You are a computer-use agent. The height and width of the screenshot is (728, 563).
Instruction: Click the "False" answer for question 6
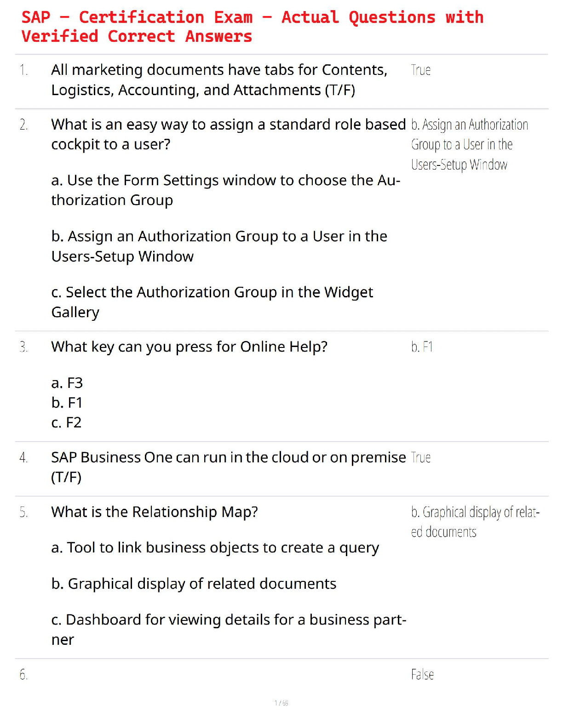pos(422,675)
